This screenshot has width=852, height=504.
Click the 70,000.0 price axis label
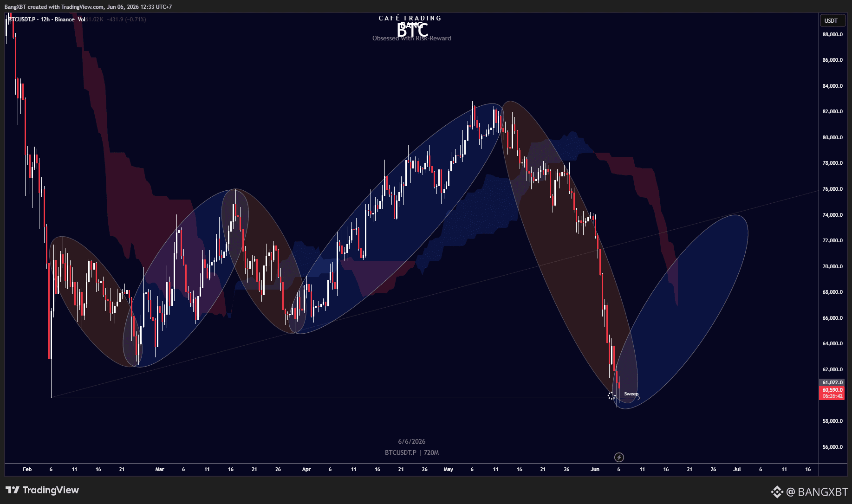pos(832,266)
